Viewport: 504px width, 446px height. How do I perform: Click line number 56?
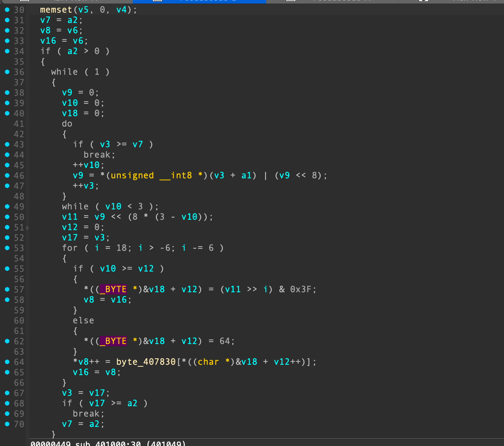19,279
